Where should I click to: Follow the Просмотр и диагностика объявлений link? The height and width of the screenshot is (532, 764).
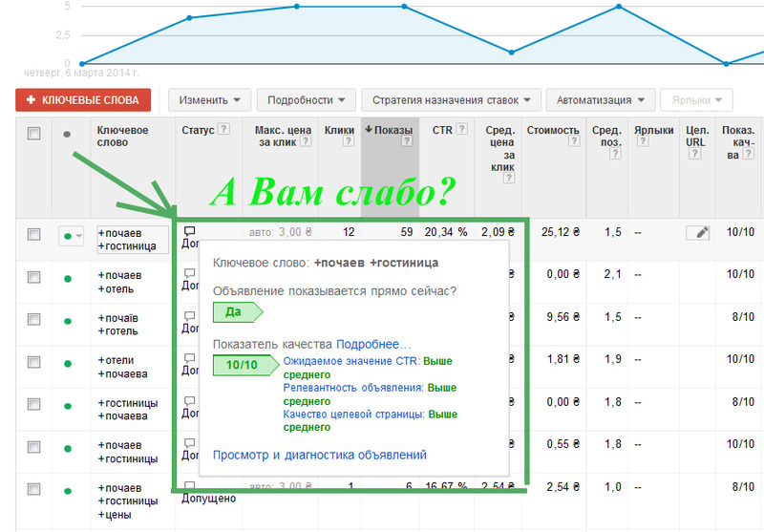click(319, 456)
